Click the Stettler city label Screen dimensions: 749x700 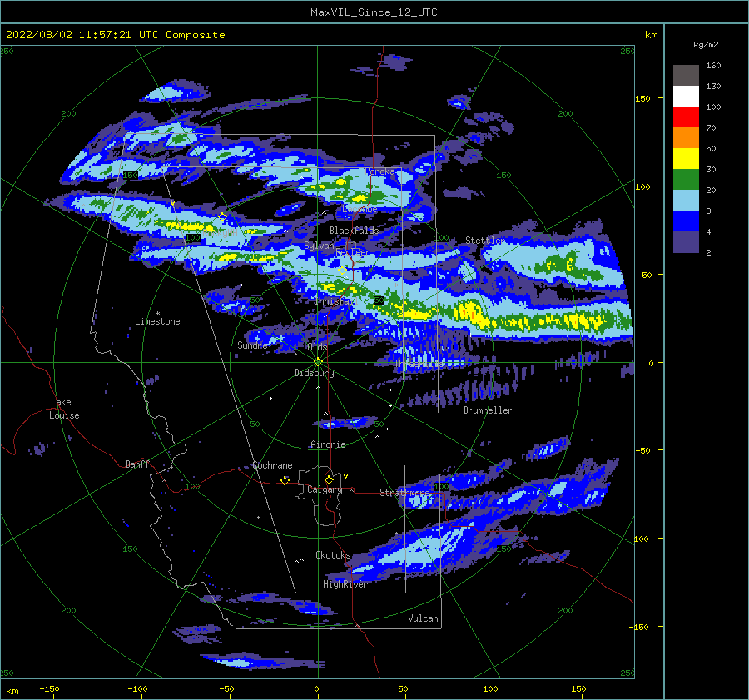[x=485, y=241]
